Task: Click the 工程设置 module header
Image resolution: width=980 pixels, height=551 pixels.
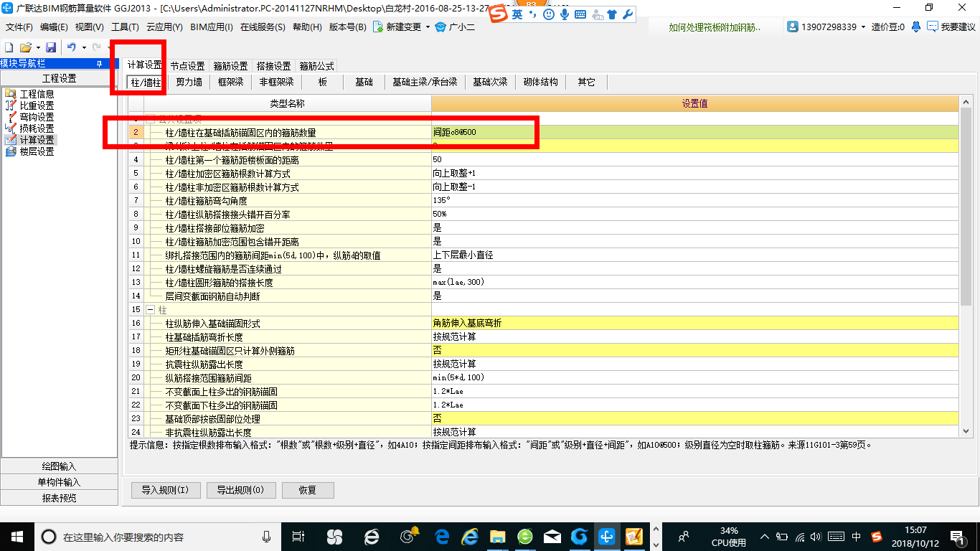Action: 59,79
